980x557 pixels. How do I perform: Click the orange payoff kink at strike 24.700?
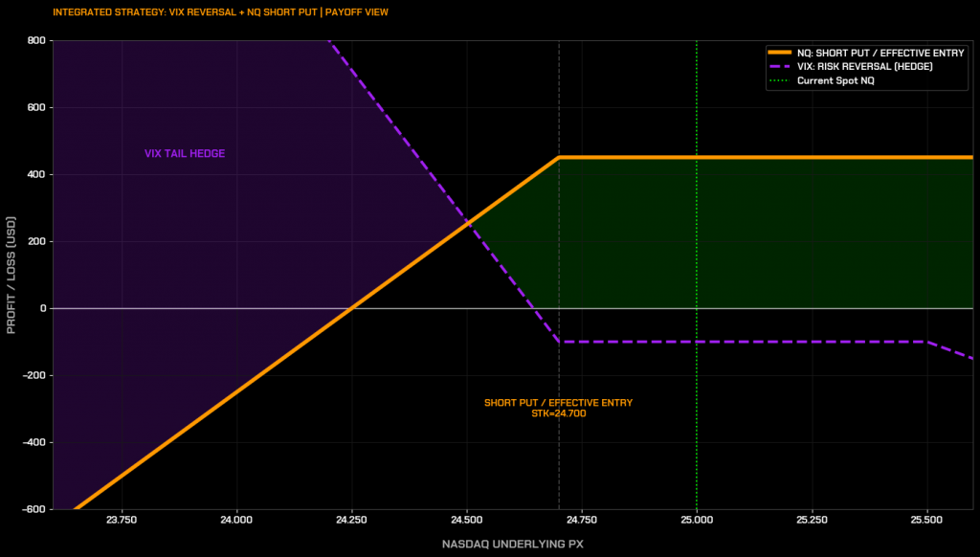click(559, 157)
